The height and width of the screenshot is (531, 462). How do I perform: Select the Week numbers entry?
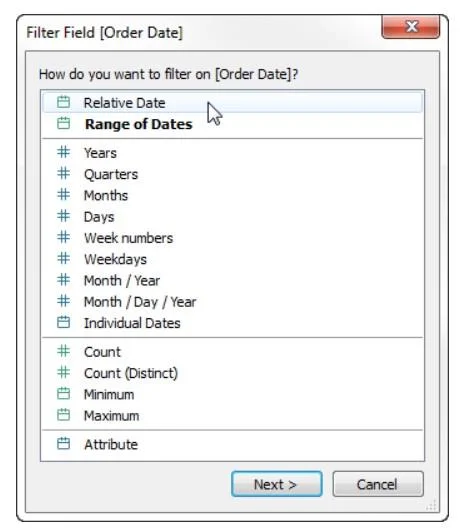[x=232, y=238]
